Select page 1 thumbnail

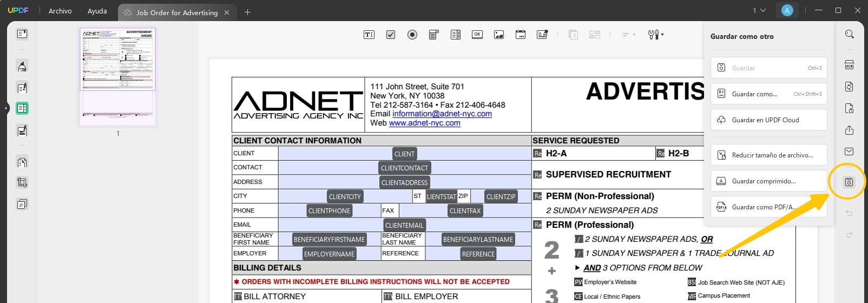(x=117, y=77)
